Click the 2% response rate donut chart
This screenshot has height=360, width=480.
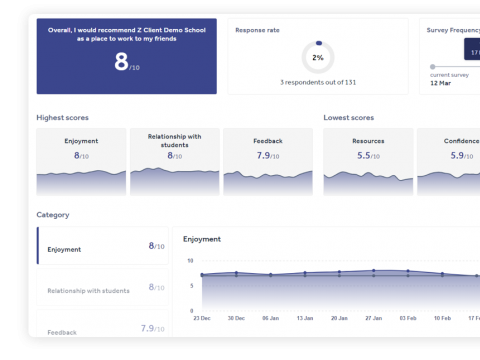(318, 57)
